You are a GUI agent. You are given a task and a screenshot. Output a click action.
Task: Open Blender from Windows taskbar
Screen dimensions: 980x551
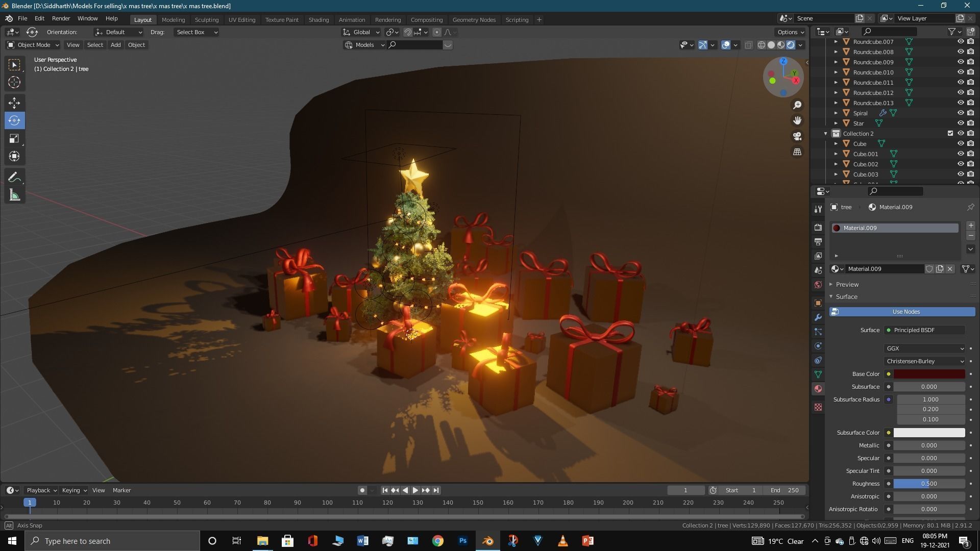click(487, 541)
